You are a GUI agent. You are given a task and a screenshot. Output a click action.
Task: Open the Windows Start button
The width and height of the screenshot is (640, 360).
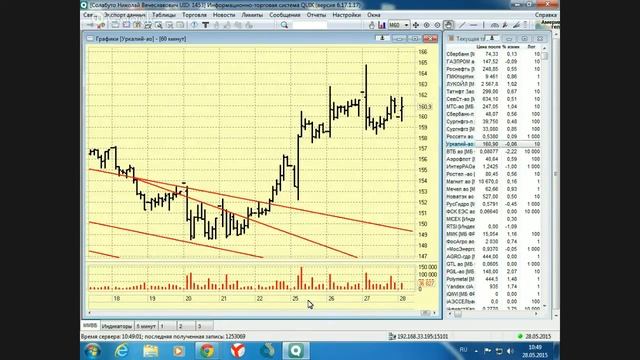click(x=93, y=351)
